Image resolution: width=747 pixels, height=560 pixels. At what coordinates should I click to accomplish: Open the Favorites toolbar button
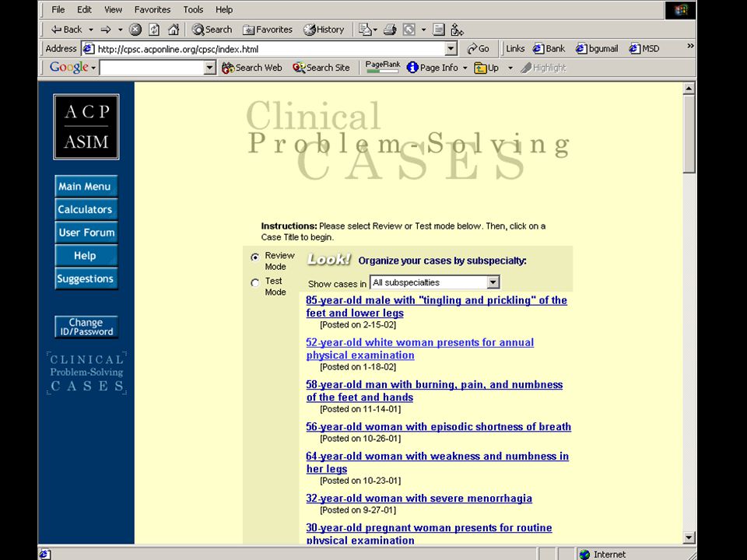268,30
